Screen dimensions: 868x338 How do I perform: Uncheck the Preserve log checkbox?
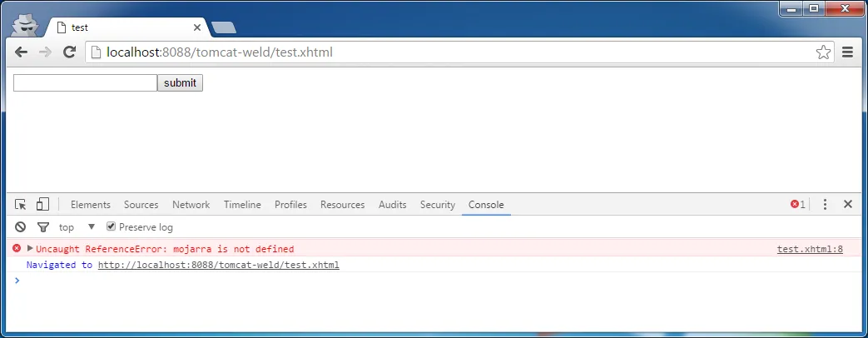point(111,226)
